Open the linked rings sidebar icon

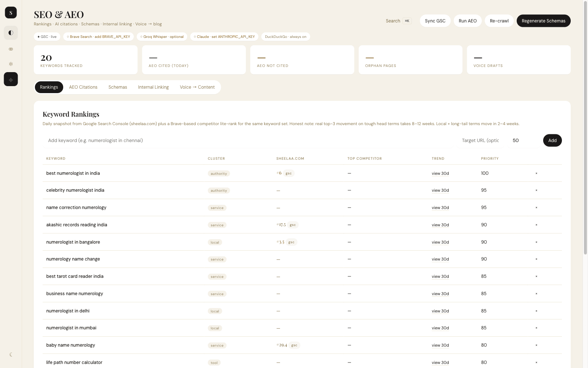[11, 49]
